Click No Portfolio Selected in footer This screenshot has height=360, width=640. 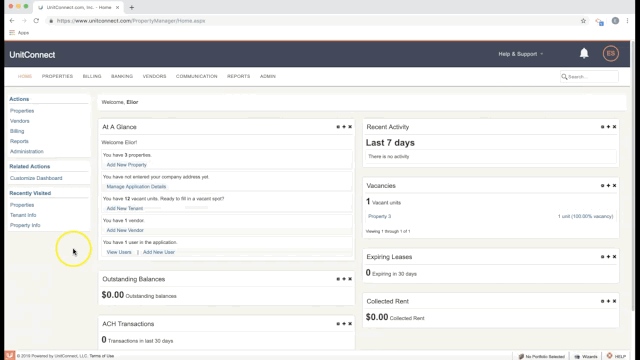pyautogui.click(x=541, y=356)
